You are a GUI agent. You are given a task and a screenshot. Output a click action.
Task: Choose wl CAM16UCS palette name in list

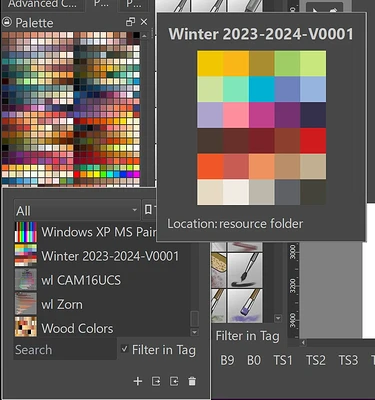(81, 280)
